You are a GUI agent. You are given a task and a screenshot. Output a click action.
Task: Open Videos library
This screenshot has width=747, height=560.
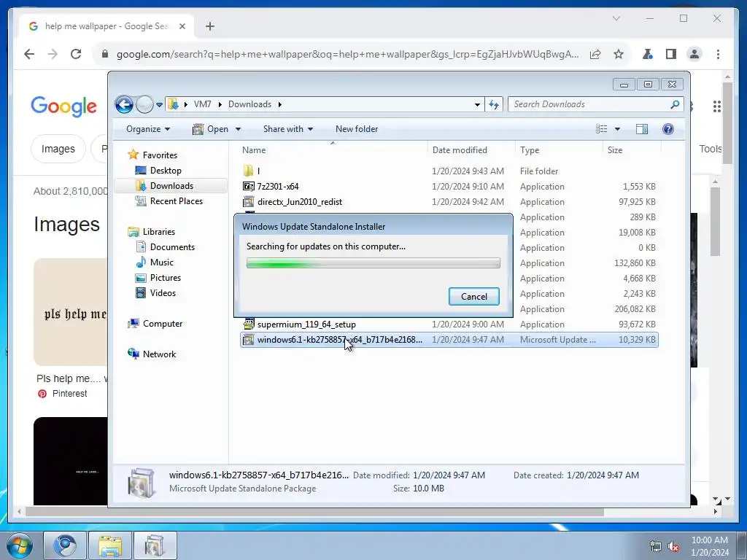[163, 293]
